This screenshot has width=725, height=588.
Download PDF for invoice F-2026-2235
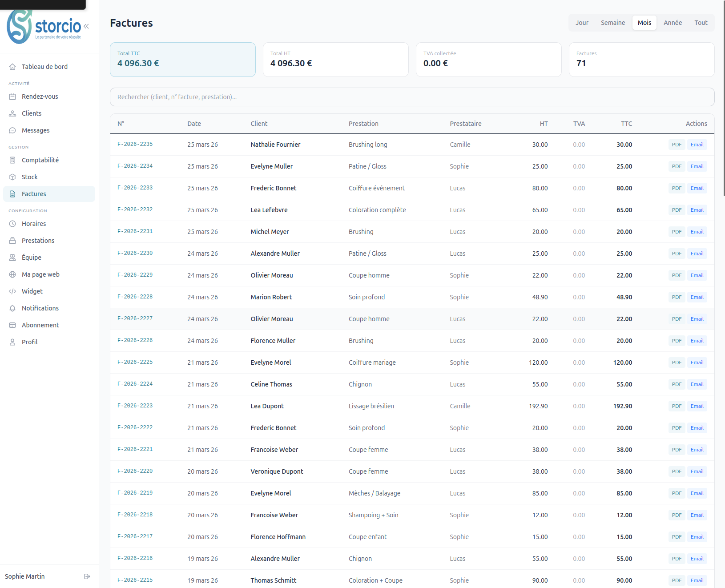[x=677, y=145]
